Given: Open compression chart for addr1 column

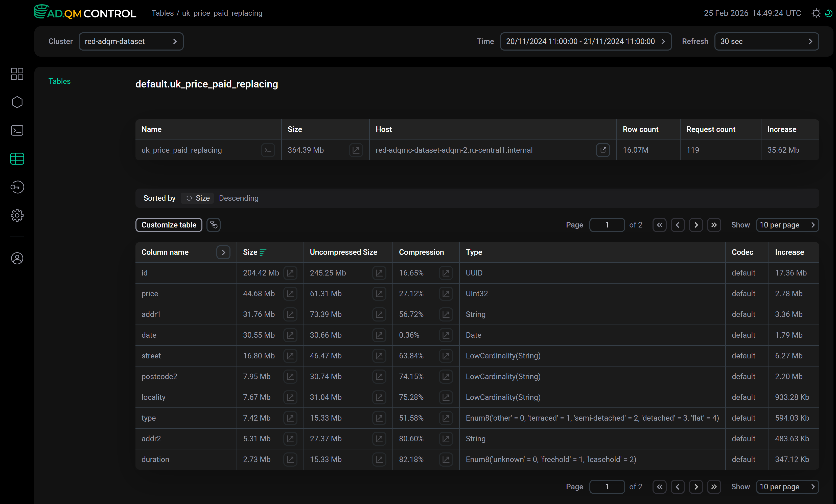Looking at the screenshot, I should (446, 314).
